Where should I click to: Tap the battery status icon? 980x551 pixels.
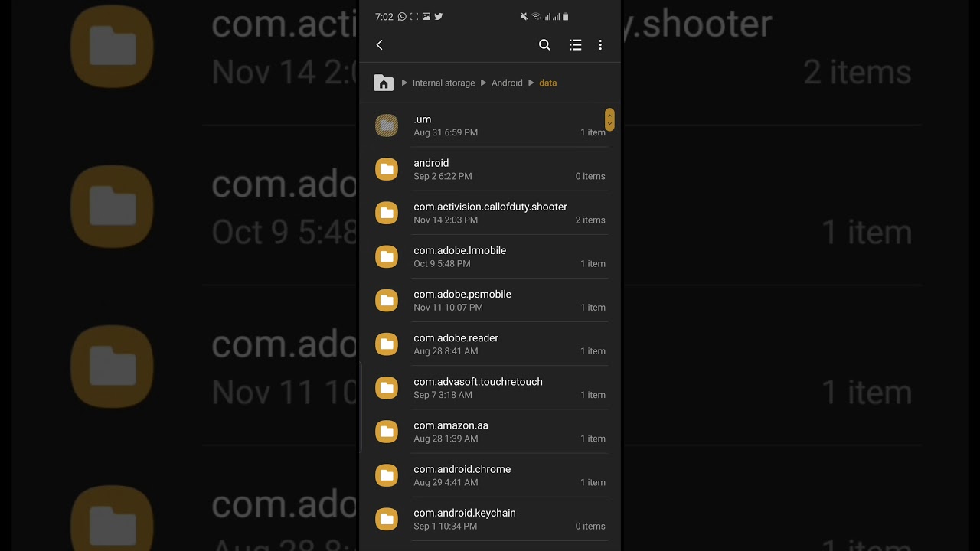566,16
